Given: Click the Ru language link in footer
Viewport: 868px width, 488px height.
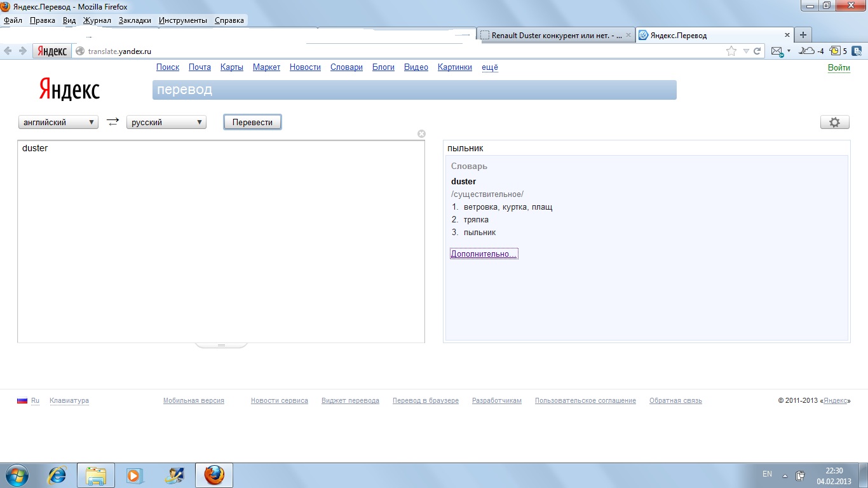Looking at the screenshot, I should 35,401.
